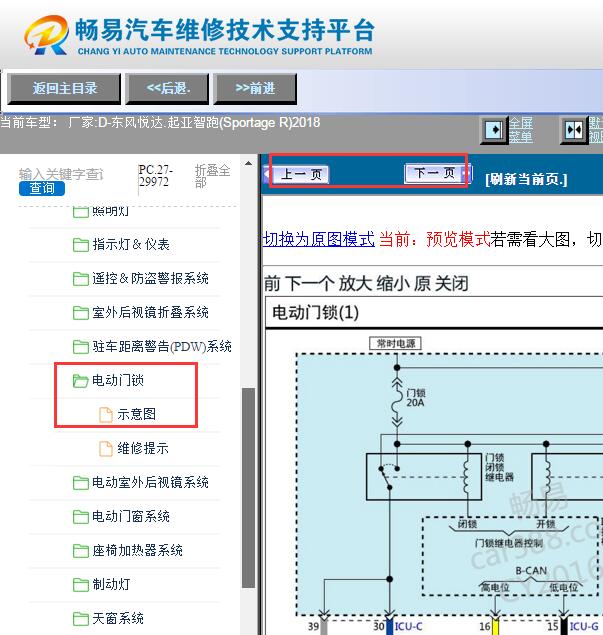Click 原 to restore original size
This screenshot has width=603, height=635.
[422, 283]
